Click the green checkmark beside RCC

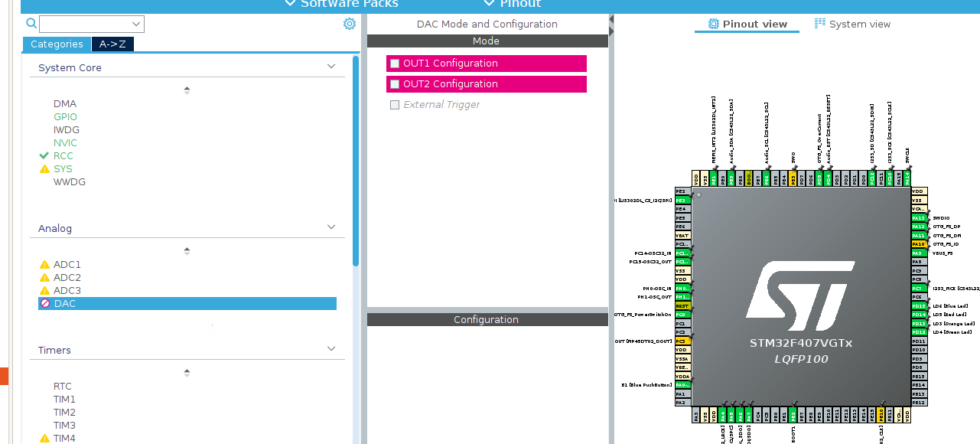pos(45,155)
